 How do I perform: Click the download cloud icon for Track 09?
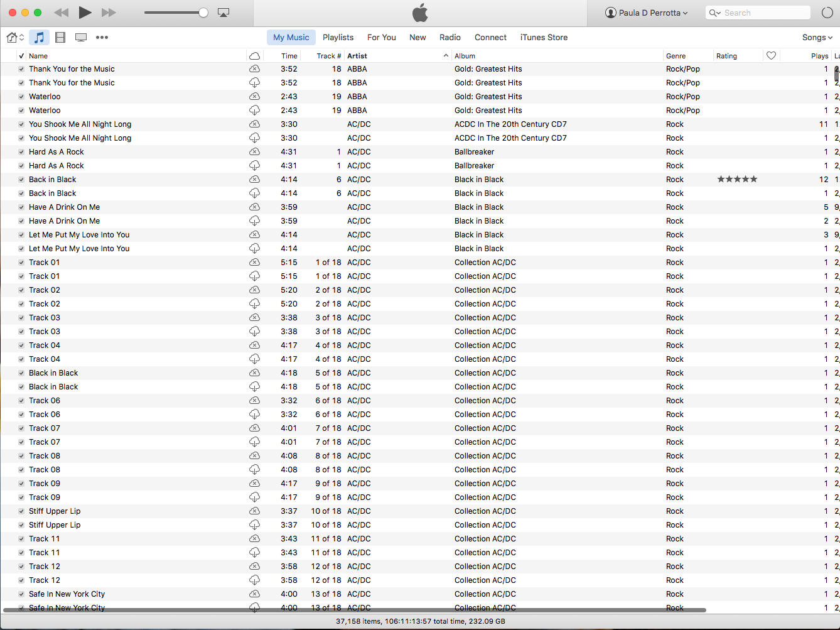click(x=254, y=497)
